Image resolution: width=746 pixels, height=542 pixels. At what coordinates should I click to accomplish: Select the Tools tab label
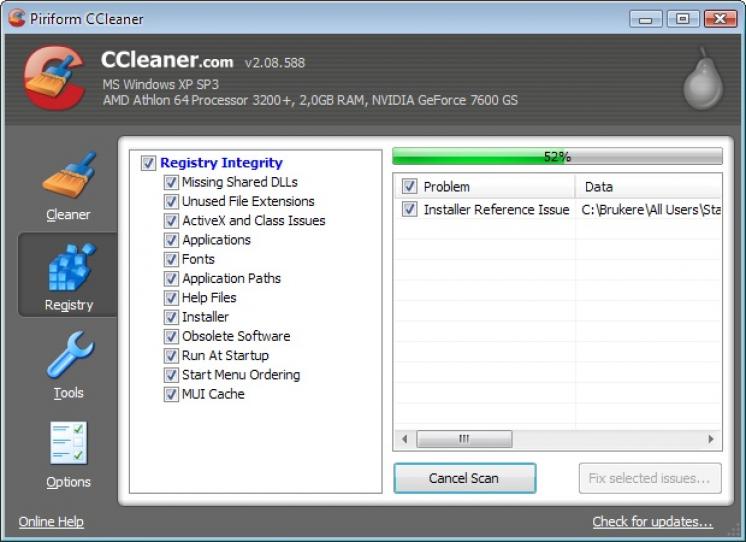pyautogui.click(x=68, y=393)
